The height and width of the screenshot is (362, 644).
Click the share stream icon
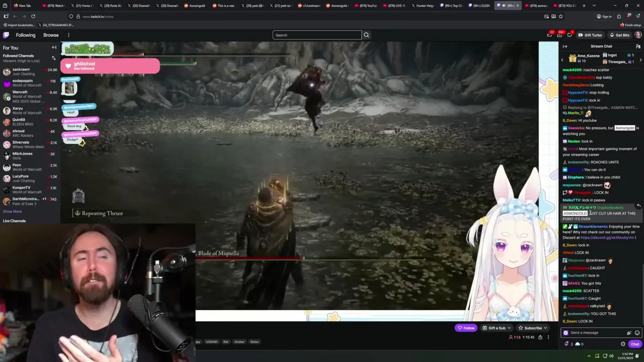pos(540,337)
